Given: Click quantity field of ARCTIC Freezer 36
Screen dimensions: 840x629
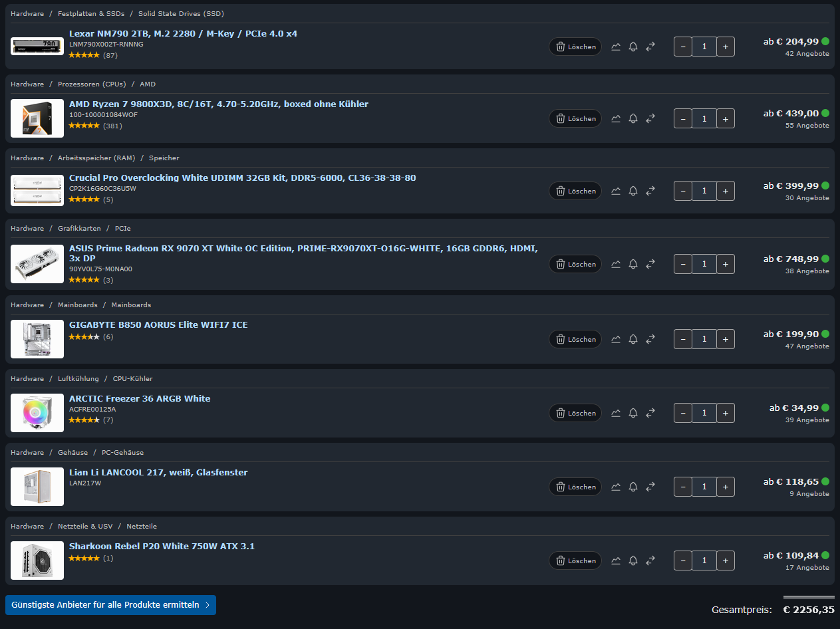Looking at the screenshot, I should point(704,413).
